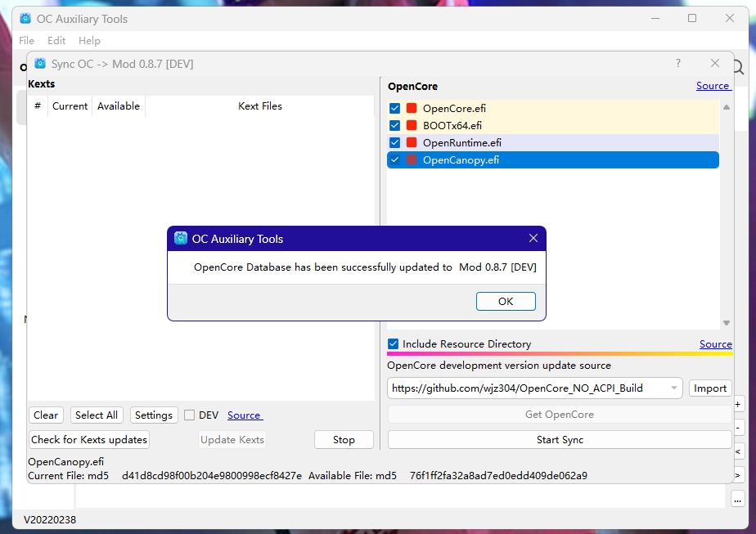Viewport: 756px width, 534px height.
Task: Click version text V20220238
Action: click(50, 520)
